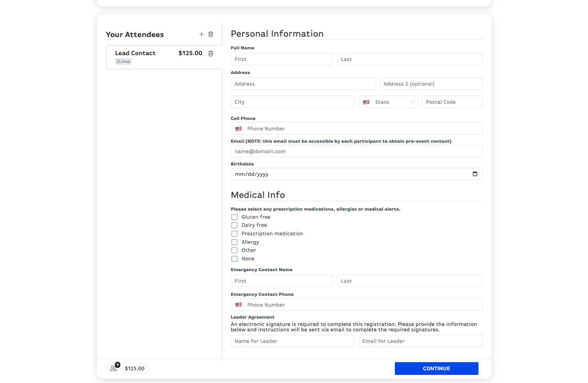
Task: Click the Email for Leader field
Action: tap(420, 341)
